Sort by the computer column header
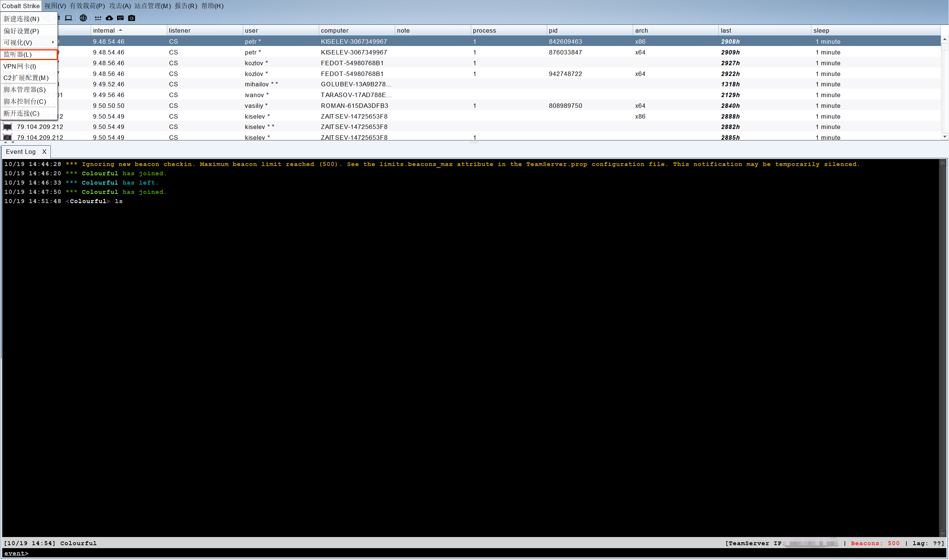 coord(357,30)
